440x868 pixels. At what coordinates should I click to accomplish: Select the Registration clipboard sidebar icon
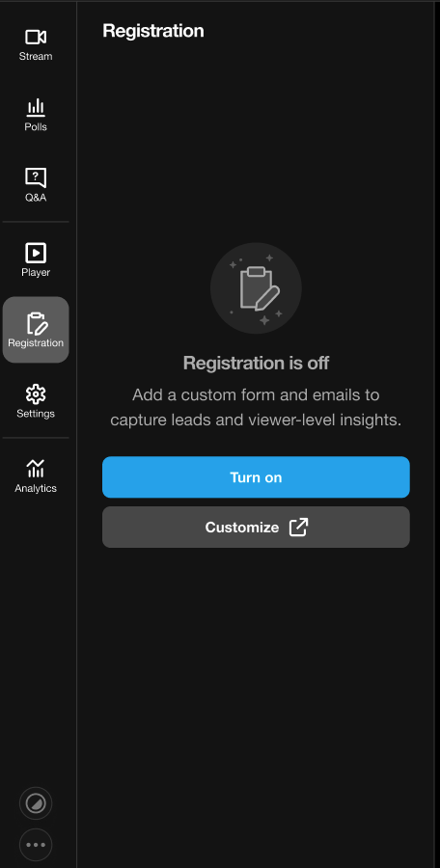click(37, 324)
